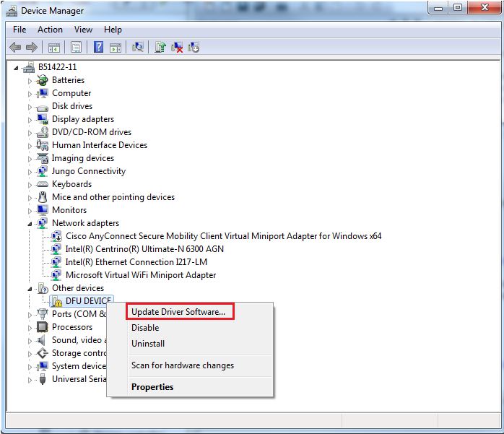Click the Uninstall toolbar icon with red X

tap(177, 48)
